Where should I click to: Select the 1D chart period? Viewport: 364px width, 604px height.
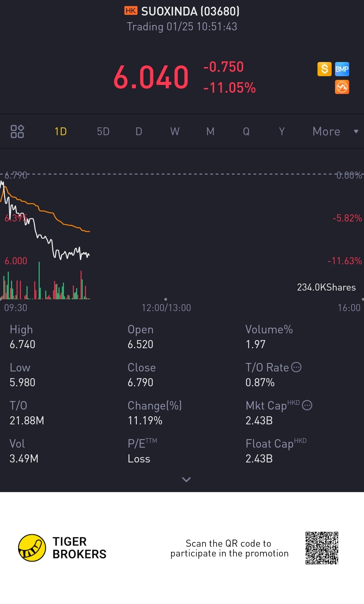pyautogui.click(x=61, y=131)
